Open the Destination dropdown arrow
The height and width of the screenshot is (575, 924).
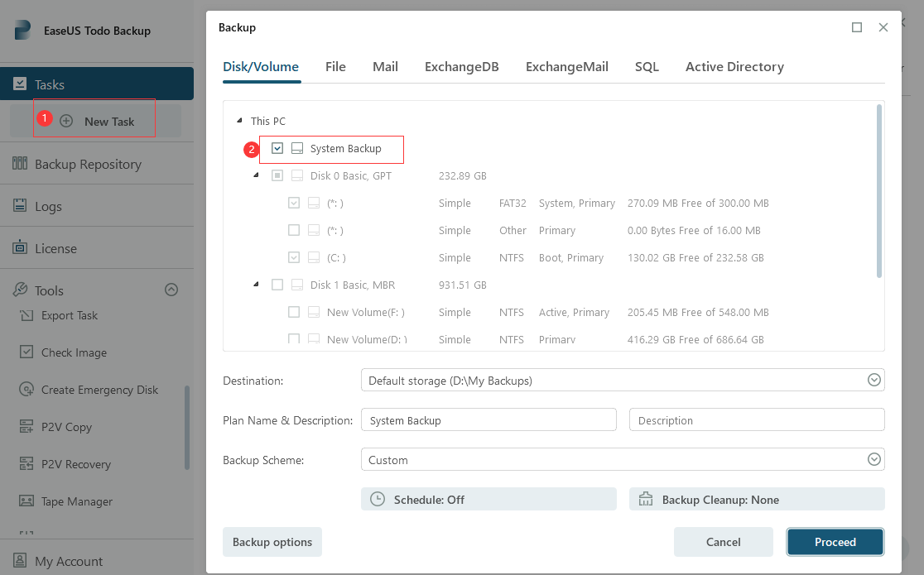pyautogui.click(x=873, y=381)
